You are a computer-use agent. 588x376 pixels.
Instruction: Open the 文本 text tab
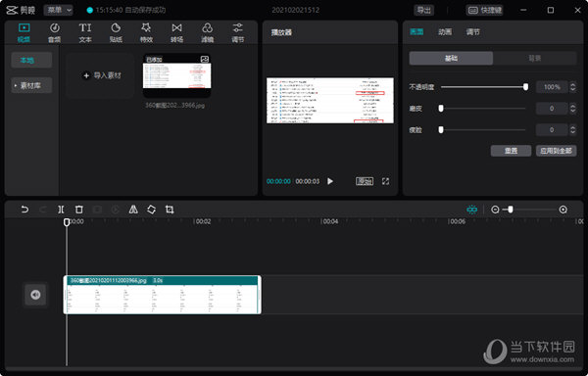coord(85,32)
